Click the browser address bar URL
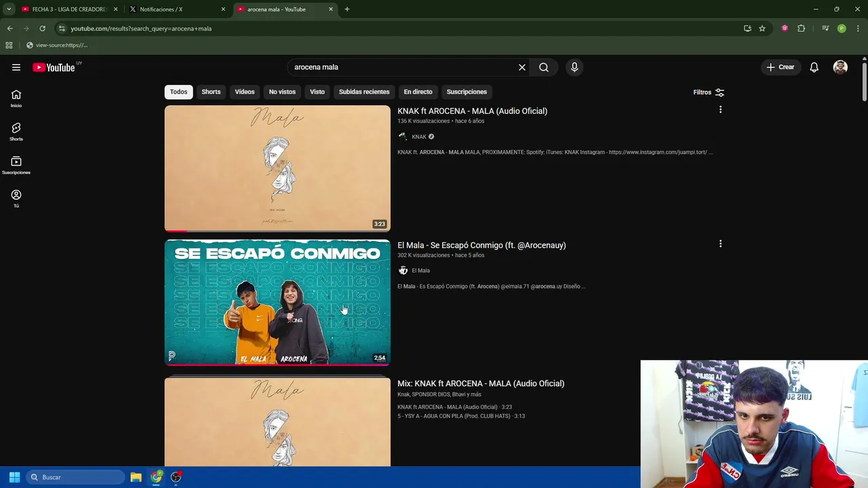Screen dimensions: 868x488 pos(141,28)
